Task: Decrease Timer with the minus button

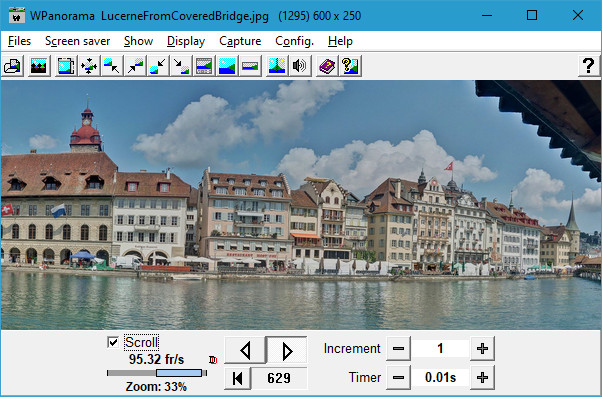Action: point(399,377)
